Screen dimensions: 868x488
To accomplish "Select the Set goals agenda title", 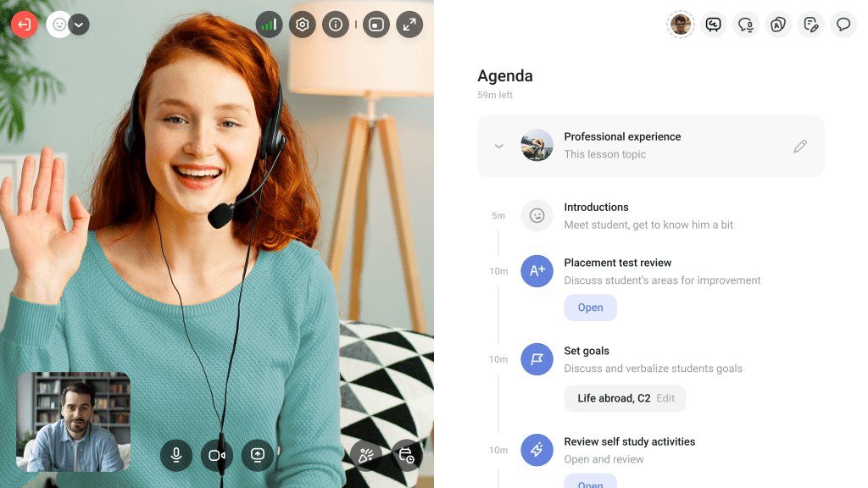I will coord(587,351).
